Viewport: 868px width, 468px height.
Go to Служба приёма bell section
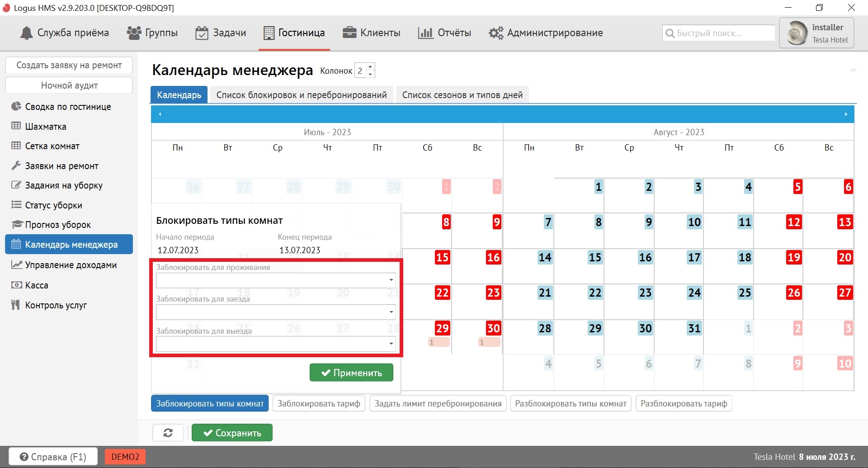[x=65, y=33]
